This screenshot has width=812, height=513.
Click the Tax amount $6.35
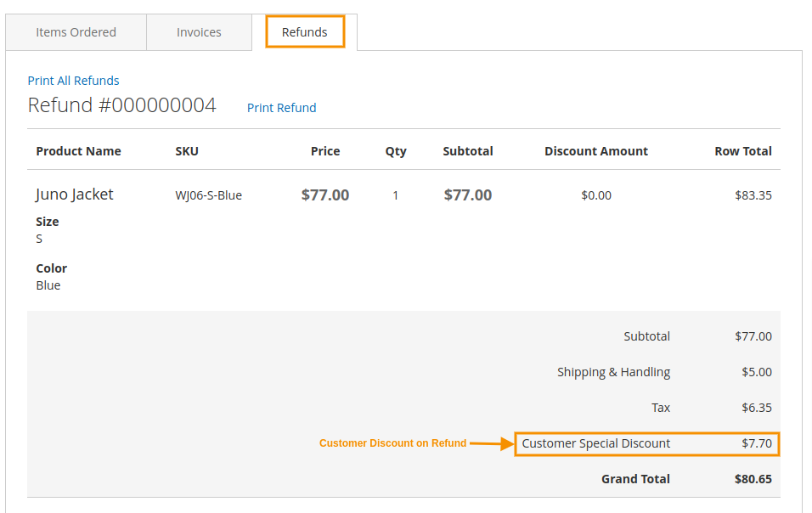(x=756, y=408)
